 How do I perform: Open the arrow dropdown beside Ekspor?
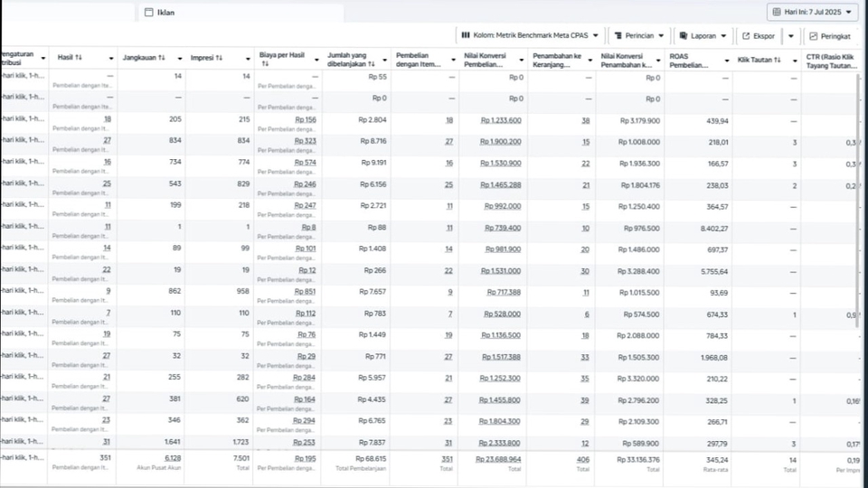click(791, 36)
